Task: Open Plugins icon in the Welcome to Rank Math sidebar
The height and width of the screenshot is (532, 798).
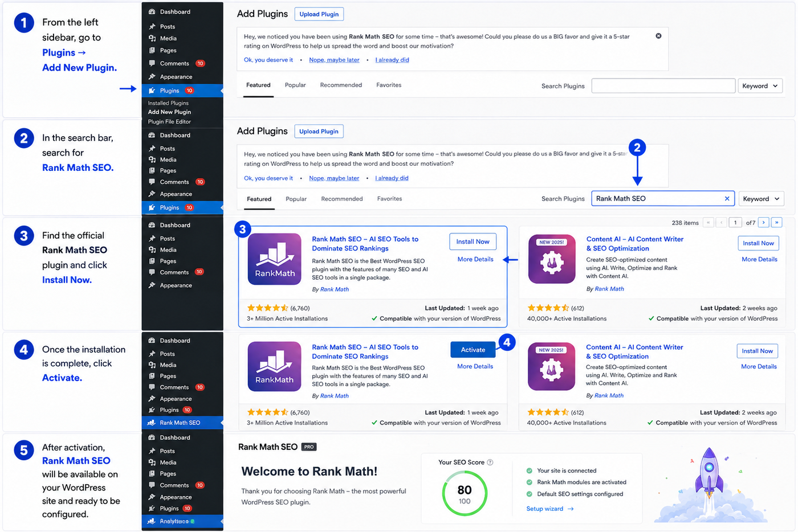Action: 152,509
